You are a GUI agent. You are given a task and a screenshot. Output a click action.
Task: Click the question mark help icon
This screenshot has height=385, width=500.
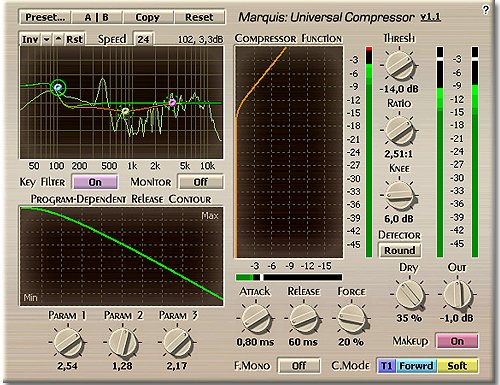[x=485, y=10]
